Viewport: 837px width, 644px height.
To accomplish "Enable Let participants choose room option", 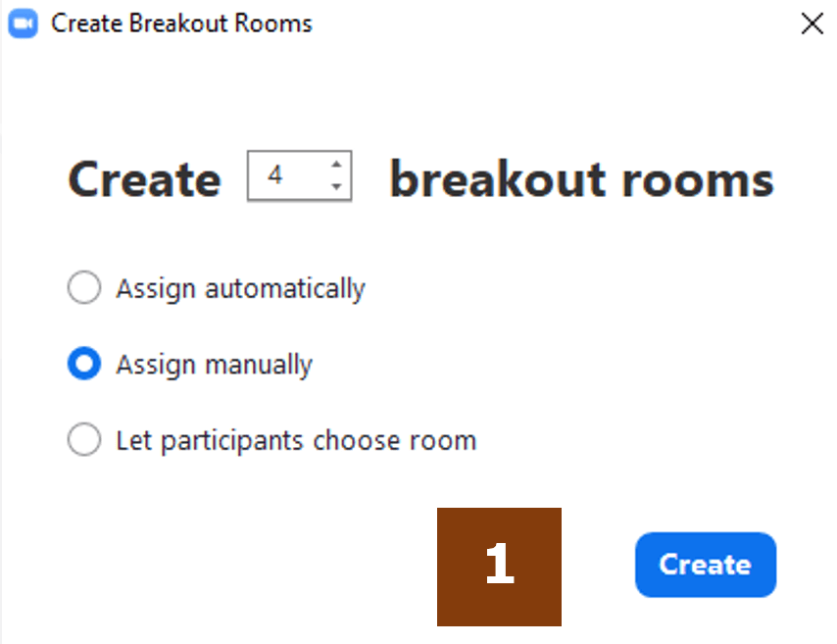I will pyautogui.click(x=84, y=439).
